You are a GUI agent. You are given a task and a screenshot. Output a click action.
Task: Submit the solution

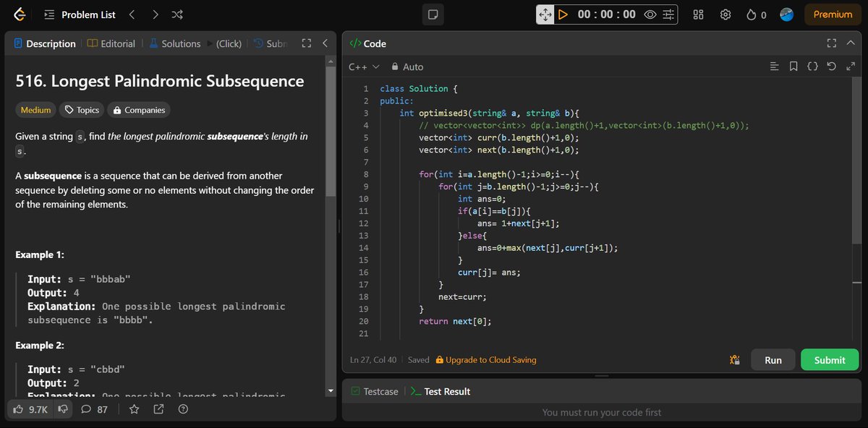click(830, 360)
